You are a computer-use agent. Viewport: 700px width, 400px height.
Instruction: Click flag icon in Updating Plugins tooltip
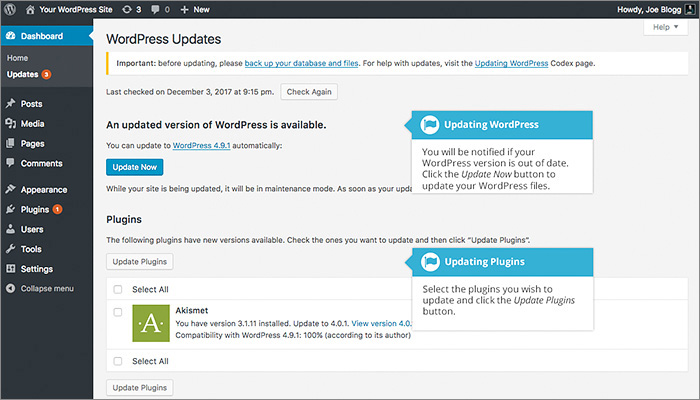point(430,262)
